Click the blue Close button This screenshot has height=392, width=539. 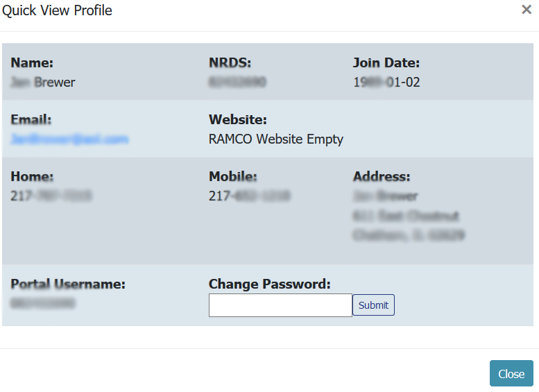pos(511,373)
